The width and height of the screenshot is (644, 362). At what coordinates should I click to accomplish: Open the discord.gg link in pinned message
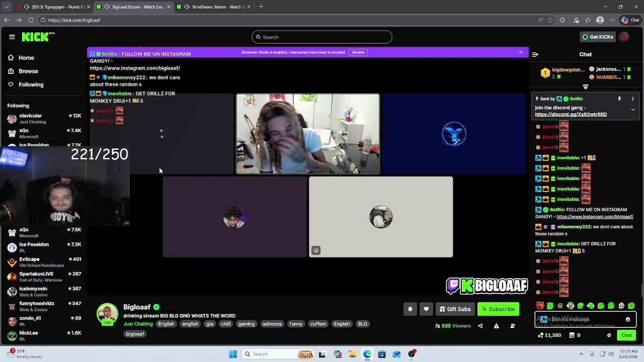(571, 115)
